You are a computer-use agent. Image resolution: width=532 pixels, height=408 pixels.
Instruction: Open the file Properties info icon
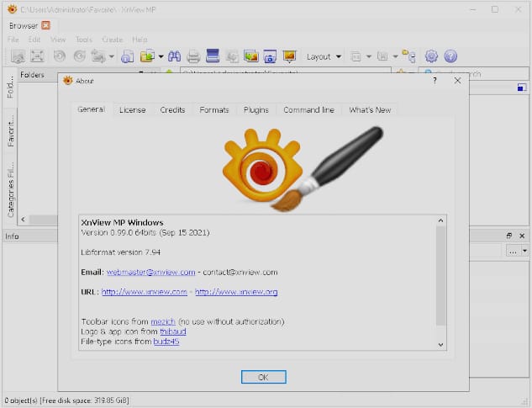128,56
